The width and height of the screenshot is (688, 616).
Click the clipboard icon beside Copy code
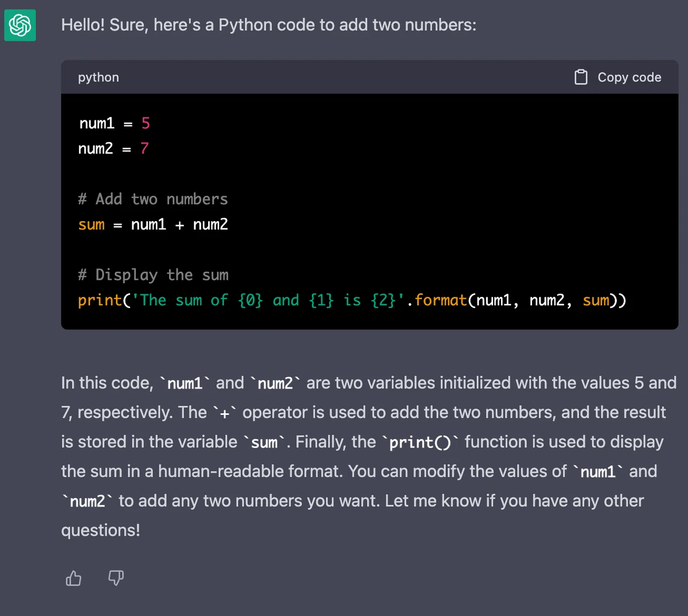click(581, 77)
